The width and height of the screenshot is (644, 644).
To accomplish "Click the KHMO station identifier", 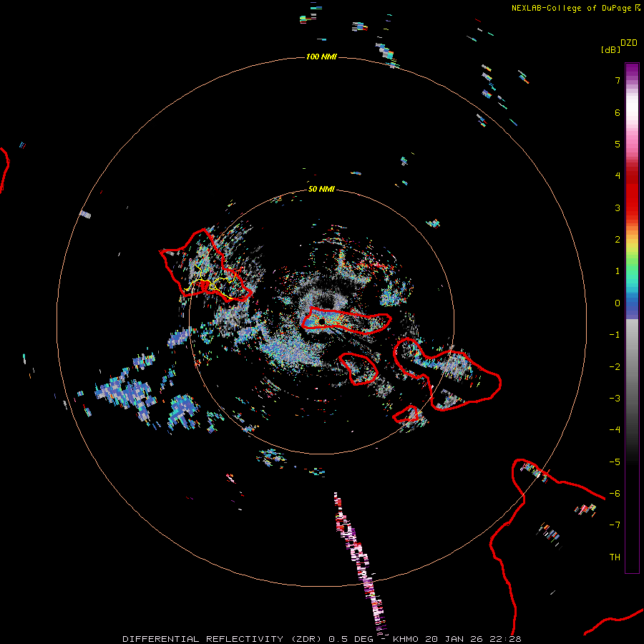I will click(x=406, y=639).
